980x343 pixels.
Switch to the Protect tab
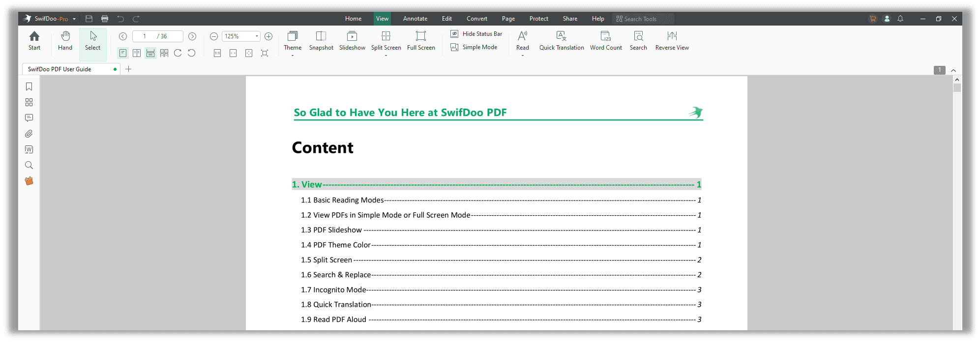tap(539, 19)
